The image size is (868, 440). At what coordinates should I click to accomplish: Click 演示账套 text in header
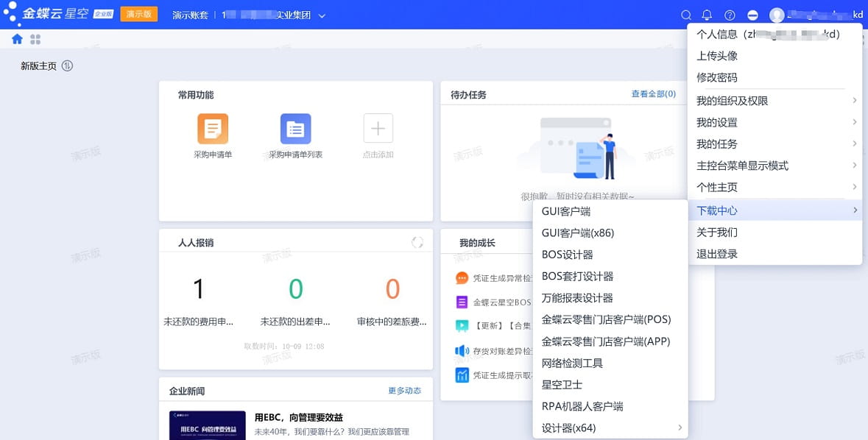(x=190, y=15)
